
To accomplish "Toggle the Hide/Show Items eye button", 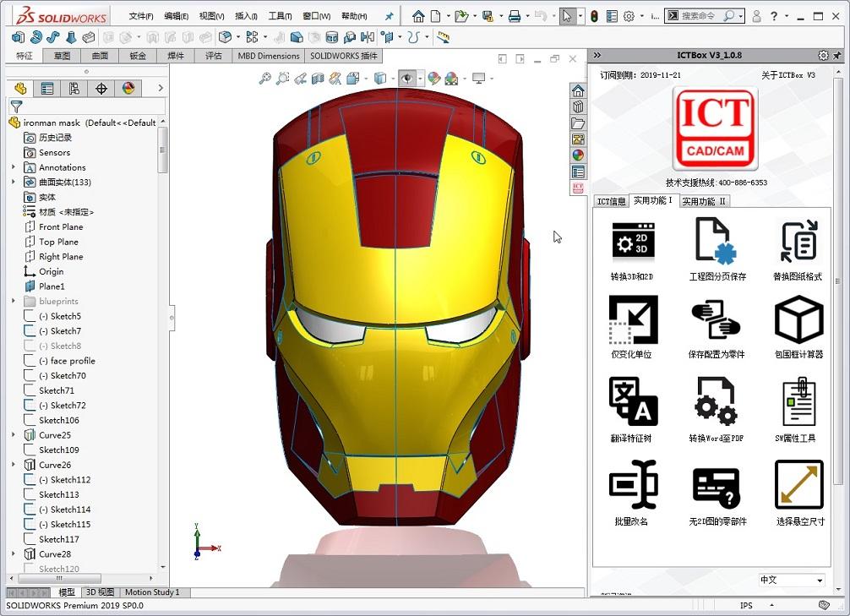I will 406,79.
